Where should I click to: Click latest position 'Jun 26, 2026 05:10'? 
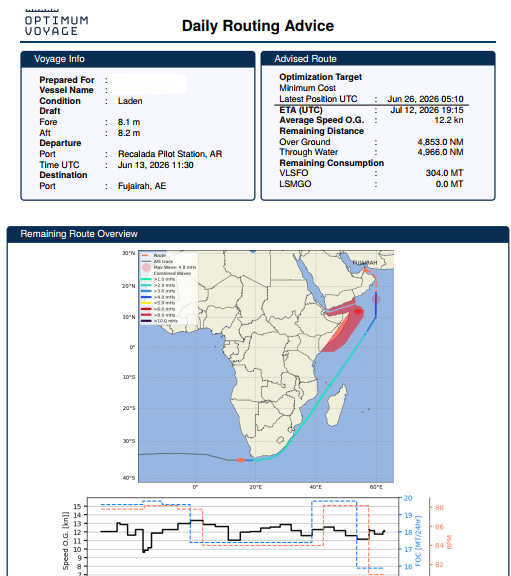tap(425, 99)
